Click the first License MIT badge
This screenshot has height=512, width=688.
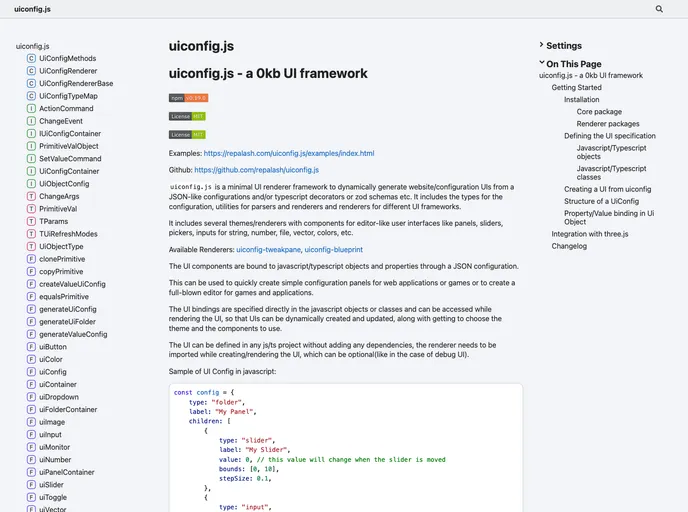coord(187,116)
